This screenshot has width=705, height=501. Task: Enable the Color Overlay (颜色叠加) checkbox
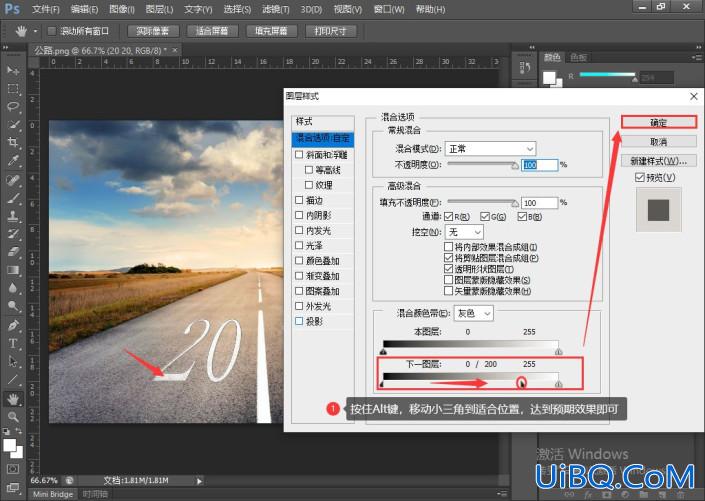click(x=299, y=260)
